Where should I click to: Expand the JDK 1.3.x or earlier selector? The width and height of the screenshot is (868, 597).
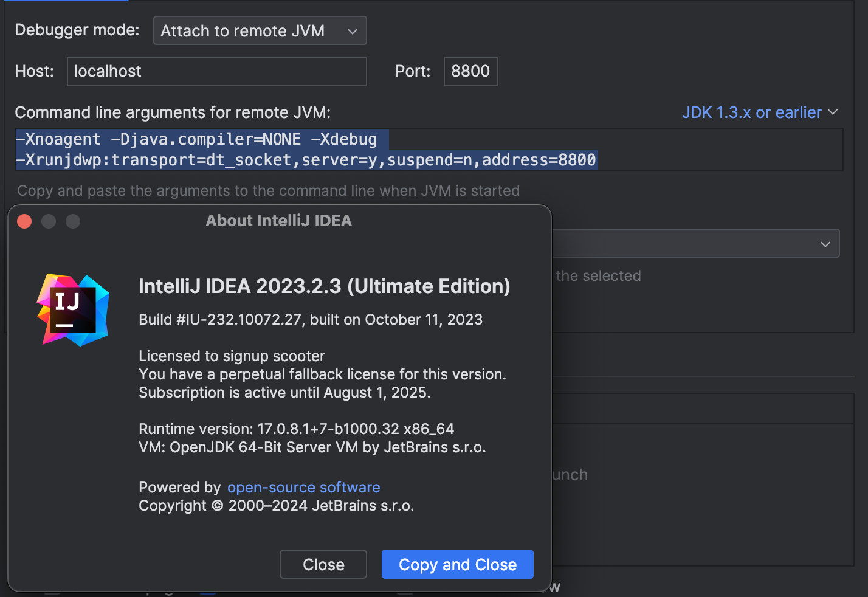759,112
